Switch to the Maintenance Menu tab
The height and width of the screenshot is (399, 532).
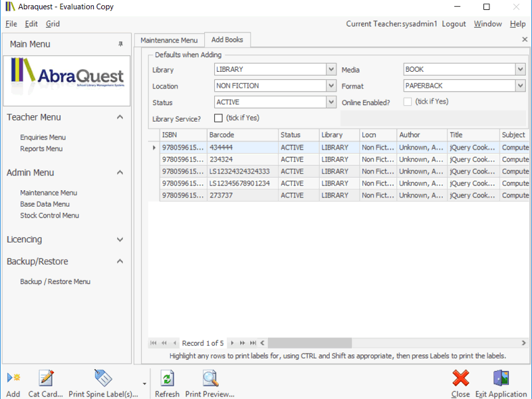(169, 40)
